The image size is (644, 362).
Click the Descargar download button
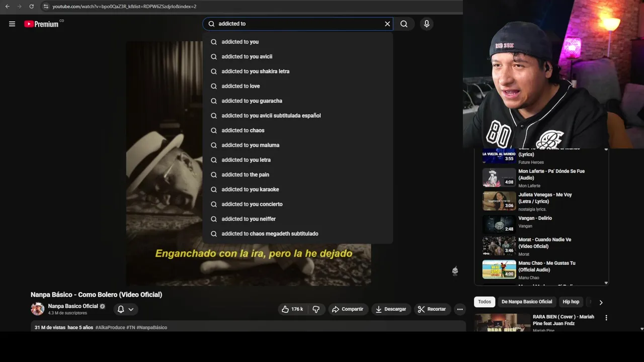pos(391,309)
